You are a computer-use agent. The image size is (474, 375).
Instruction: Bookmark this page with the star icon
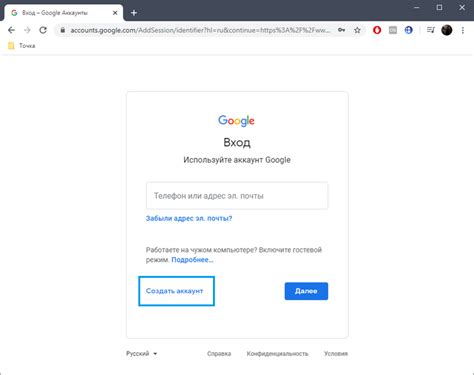coord(357,30)
